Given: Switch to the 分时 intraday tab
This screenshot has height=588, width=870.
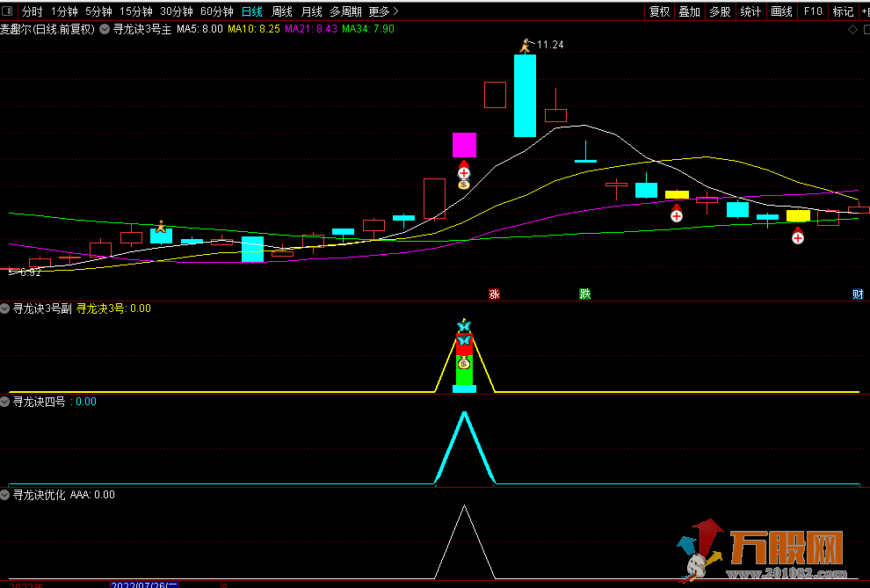Looking at the screenshot, I should (33, 11).
